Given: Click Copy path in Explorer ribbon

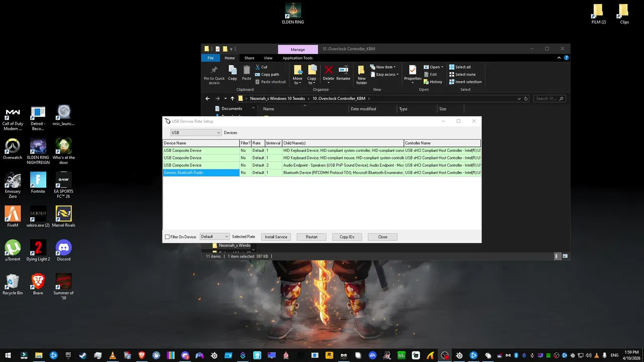Looking at the screenshot, I should [267, 74].
